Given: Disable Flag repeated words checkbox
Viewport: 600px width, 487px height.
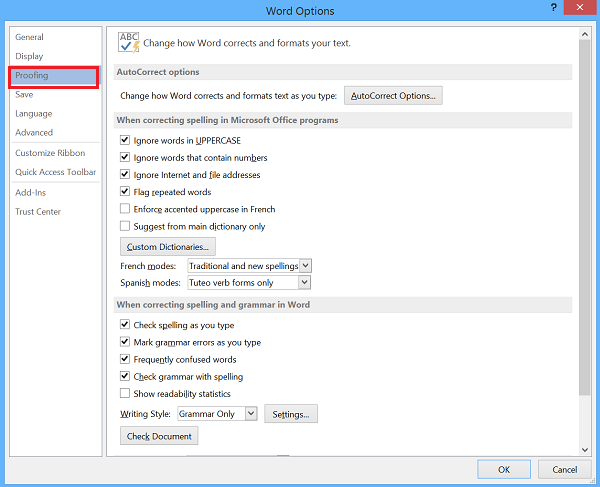Looking at the screenshot, I should (125, 191).
